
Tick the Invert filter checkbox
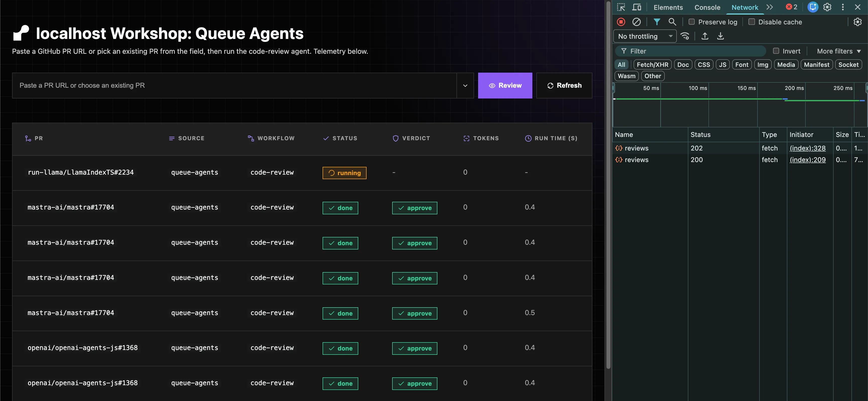click(x=776, y=51)
